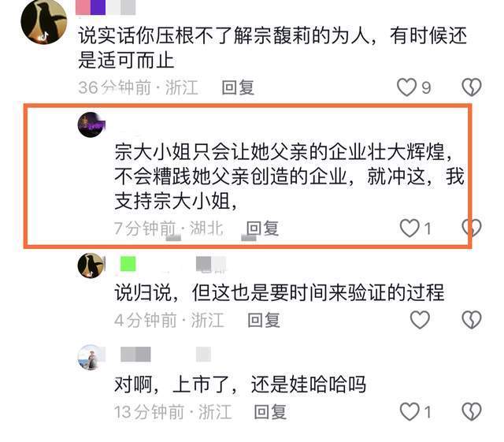Open the purple avatar of 湖北 commenter
This screenshot has height=442, width=504.
coord(91,124)
